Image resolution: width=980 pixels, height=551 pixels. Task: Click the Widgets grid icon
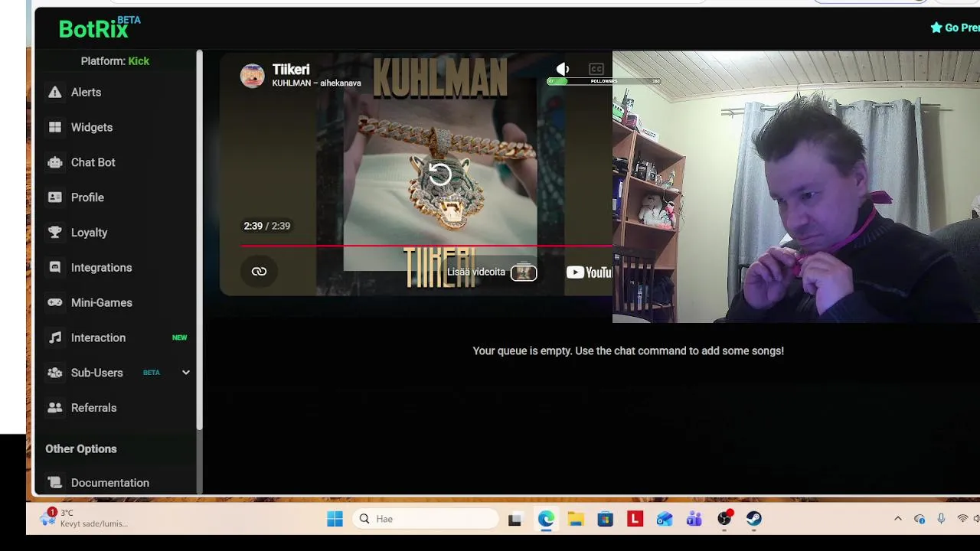55,127
